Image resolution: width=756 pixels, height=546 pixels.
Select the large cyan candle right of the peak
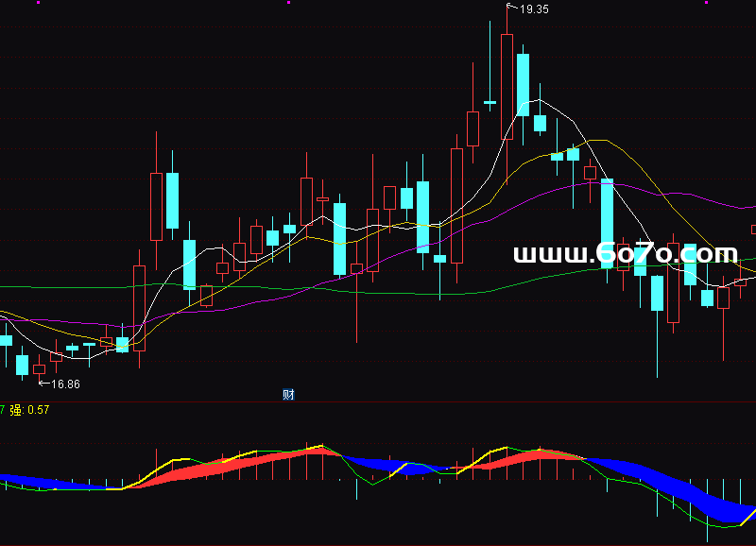523,85
